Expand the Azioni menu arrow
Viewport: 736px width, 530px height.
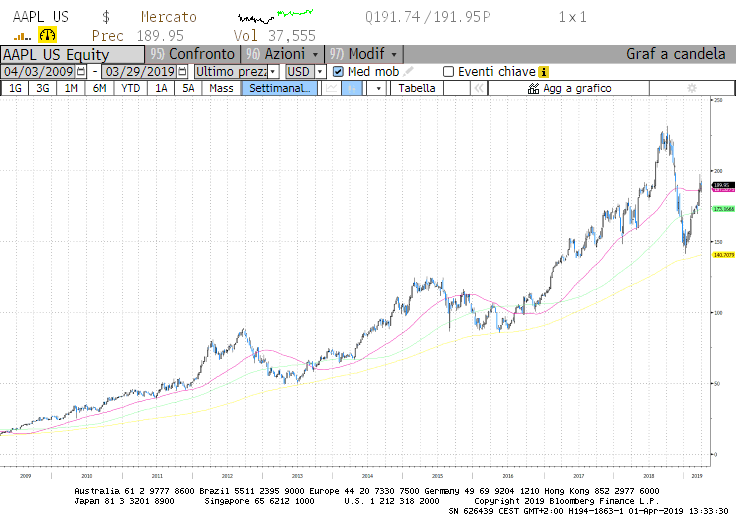(x=315, y=55)
